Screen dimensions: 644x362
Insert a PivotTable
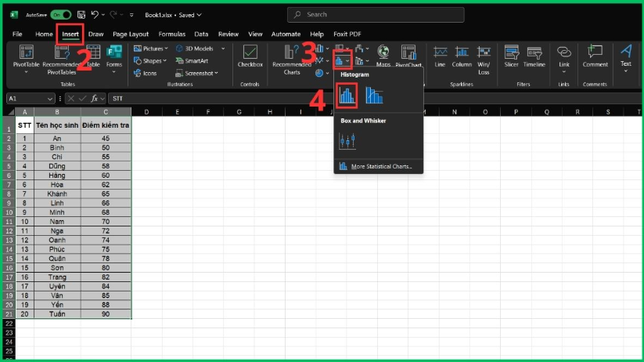click(27, 60)
